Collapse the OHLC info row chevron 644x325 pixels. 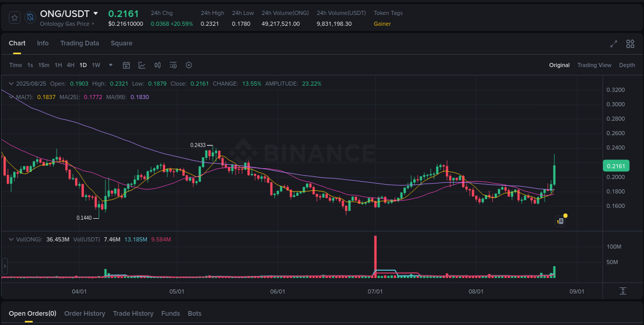pos(11,83)
